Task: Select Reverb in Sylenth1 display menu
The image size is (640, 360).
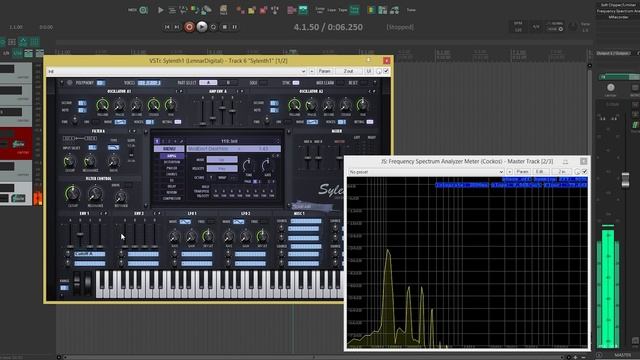Action: click(x=171, y=192)
